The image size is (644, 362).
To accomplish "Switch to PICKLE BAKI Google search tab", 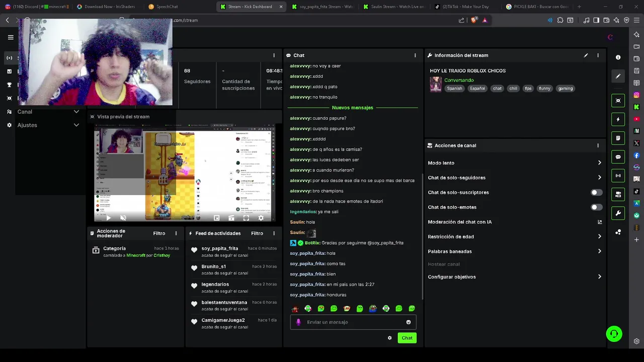I will click(x=537, y=7).
